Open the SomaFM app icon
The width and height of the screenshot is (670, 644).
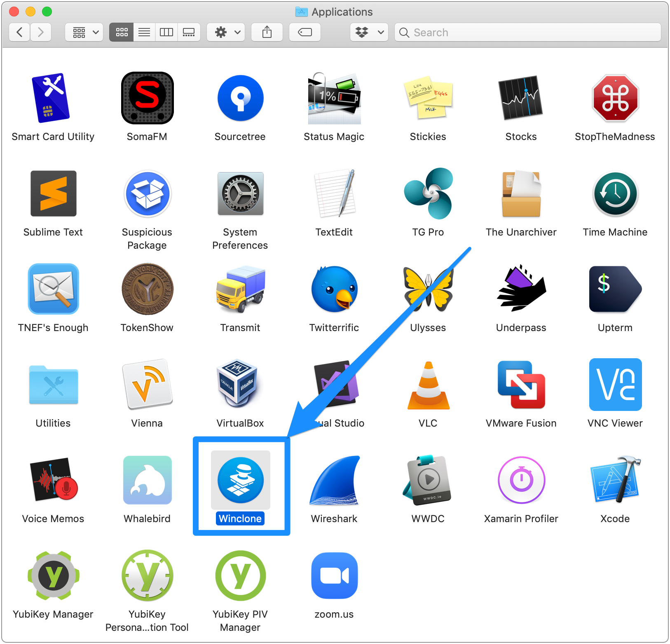[x=147, y=98]
